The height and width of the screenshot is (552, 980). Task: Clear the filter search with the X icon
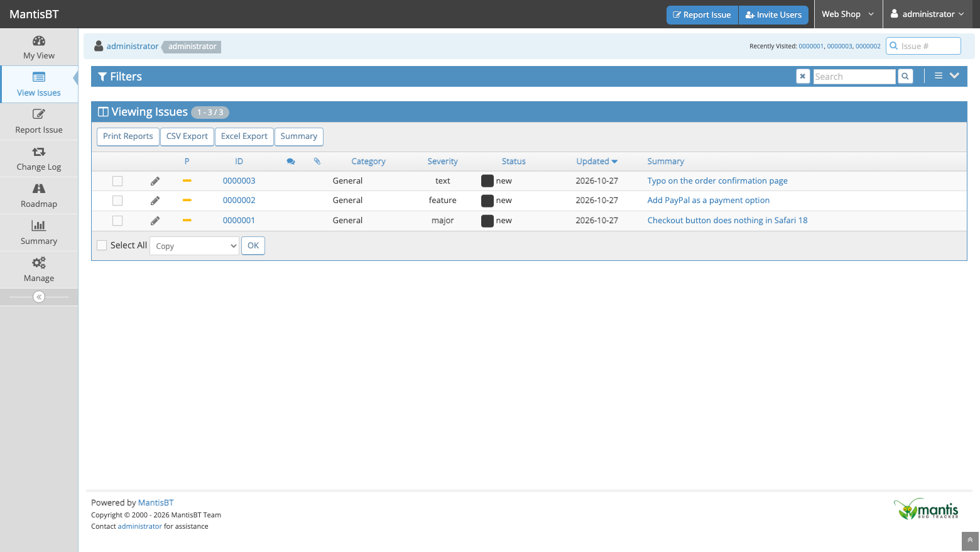click(803, 77)
